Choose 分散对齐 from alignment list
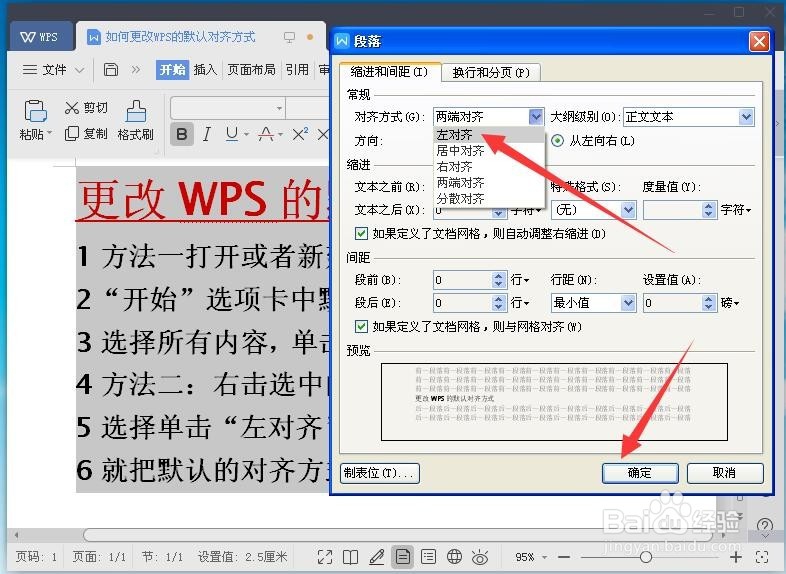 coord(489,199)
